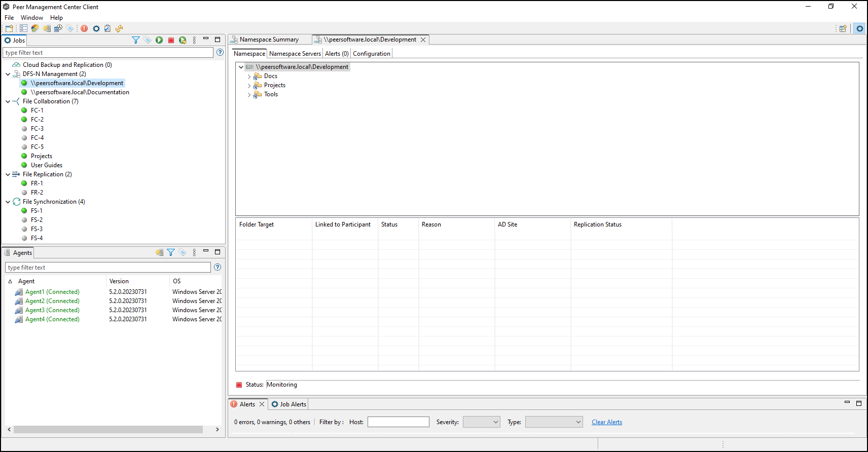Collapse the File Collaboration tree group
Image resolution: width=868 pixels, height=452 pixels.
[8, 101]
